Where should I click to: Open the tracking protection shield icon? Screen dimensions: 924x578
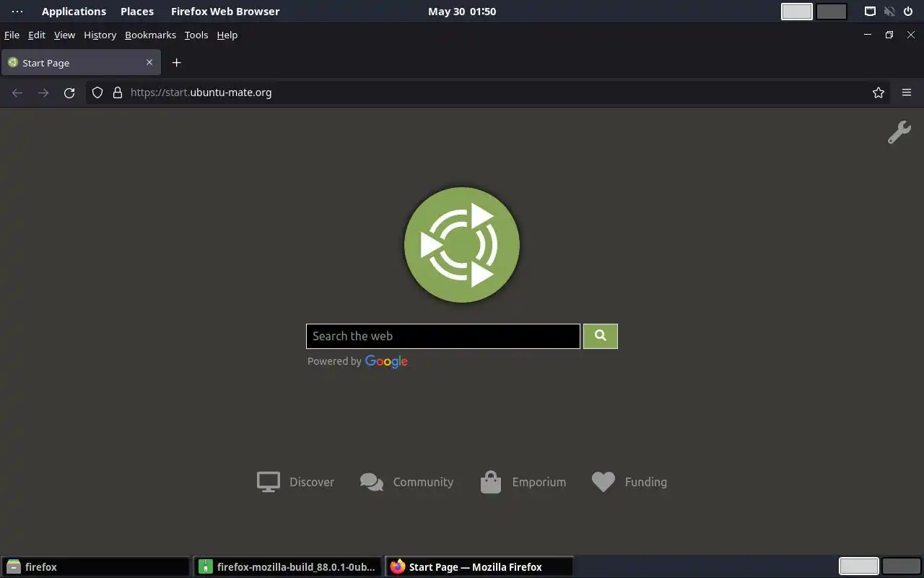(97, 92)
